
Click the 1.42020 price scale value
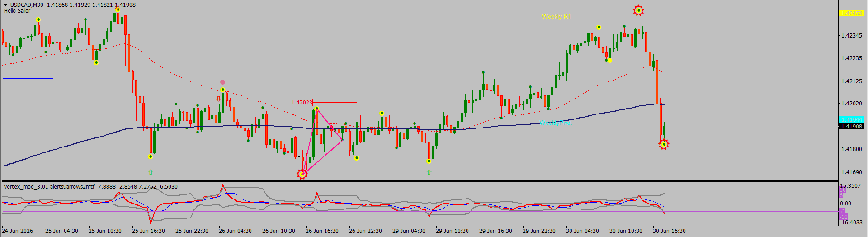pyautogui.click(x=852, y=103)
